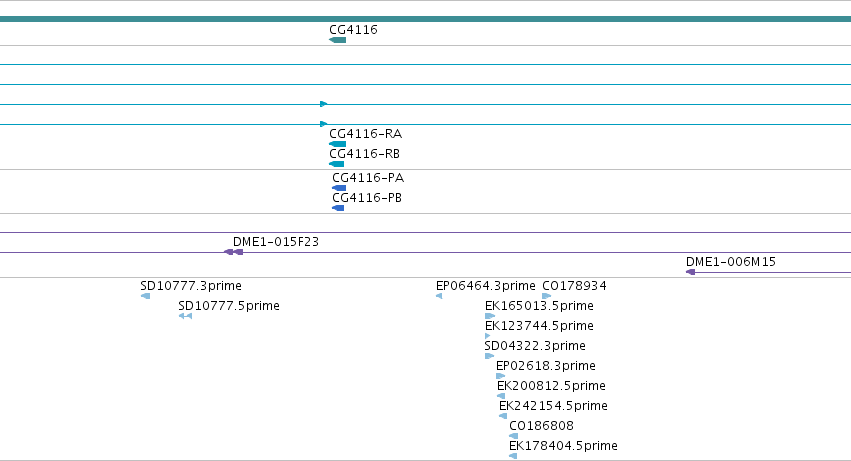The width and height of the screenshot is (851, 461).
Task: Click the CG4116-PA label text
Action: pos(368,178)
